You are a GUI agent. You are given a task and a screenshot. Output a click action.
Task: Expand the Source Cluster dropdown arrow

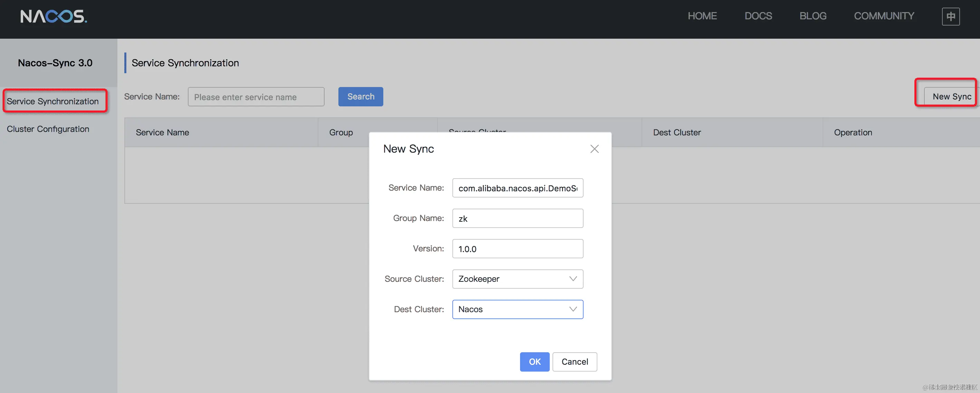pyautogui.click(x=573, y=279)
